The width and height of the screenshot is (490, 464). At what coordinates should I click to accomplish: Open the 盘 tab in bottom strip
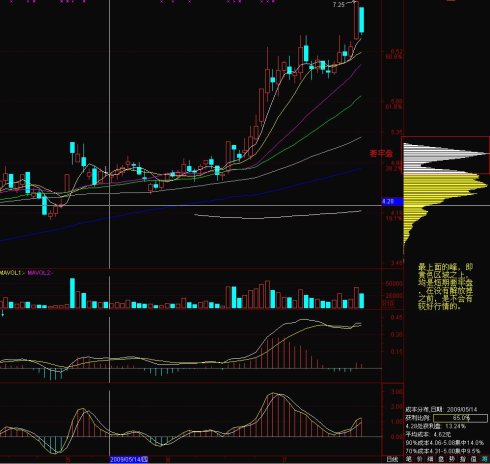coord(441,459)
